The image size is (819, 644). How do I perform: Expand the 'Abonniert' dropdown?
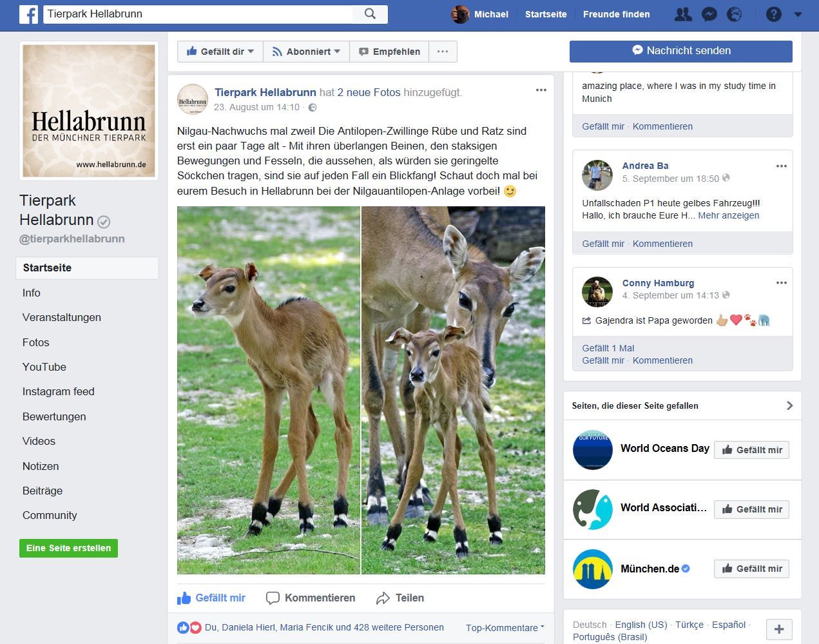306,52
